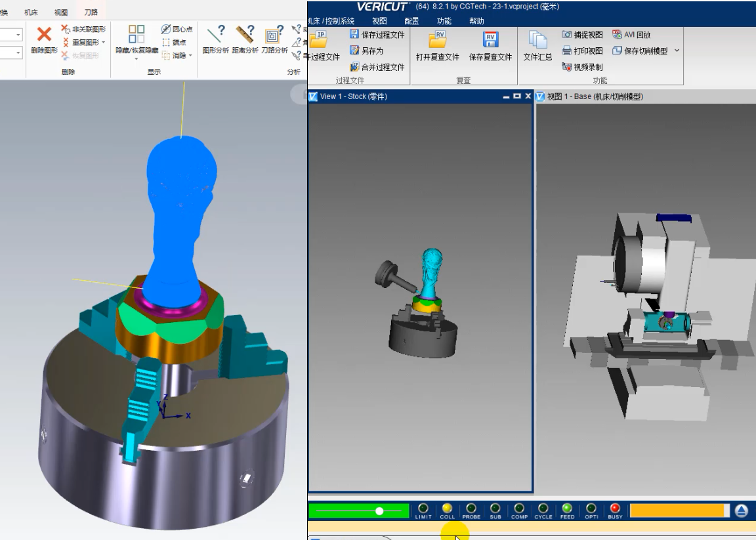This screenshot has height=540, width=756.
Task: Click the red X delete geometry icon
Action: tap(44, 35)
